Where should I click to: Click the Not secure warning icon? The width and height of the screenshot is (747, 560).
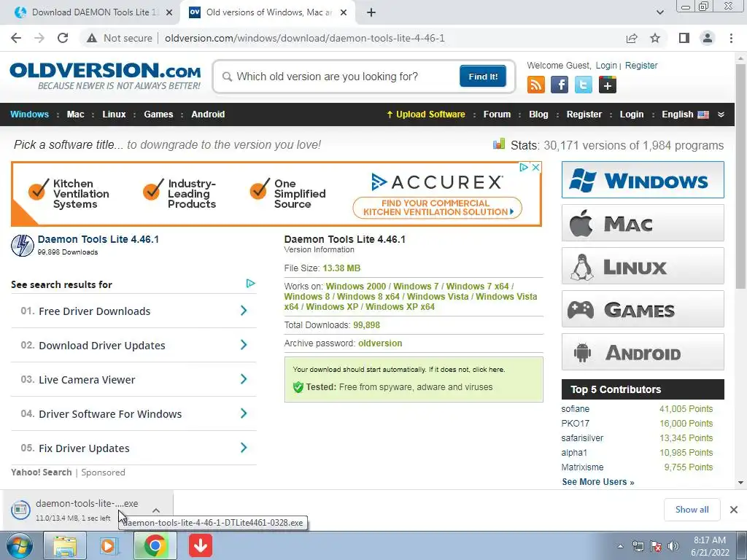pos(92,38)
